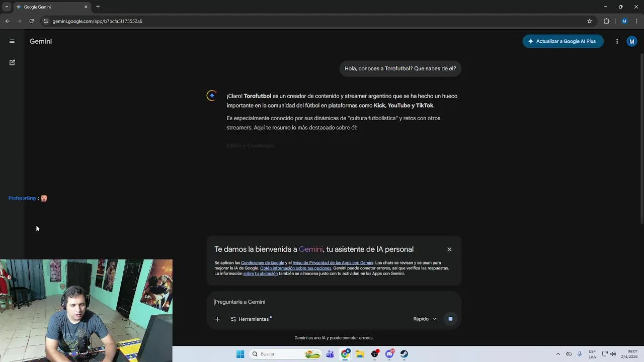The image size is (644, 362).
Task: Click the Gemini logo title text
Action: 41,41
